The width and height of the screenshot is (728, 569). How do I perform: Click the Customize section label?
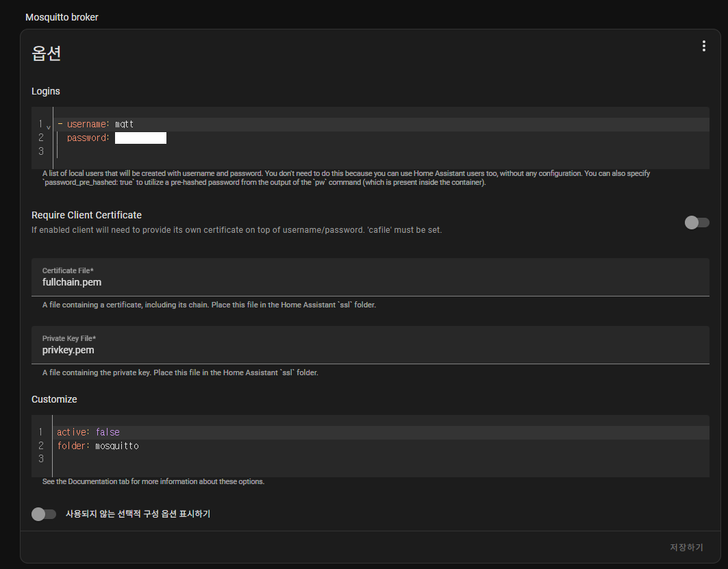pos(54,399)
